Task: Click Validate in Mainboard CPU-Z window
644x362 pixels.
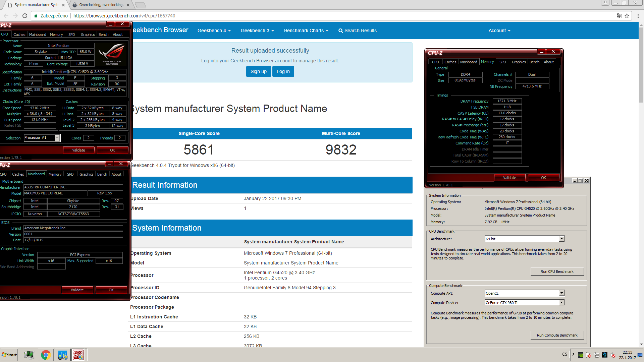Action: click(x=77, y=290)
